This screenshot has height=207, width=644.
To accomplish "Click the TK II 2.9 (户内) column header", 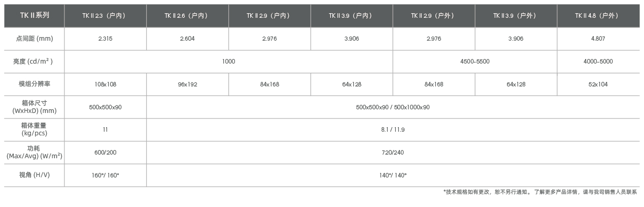I will 269,16.
